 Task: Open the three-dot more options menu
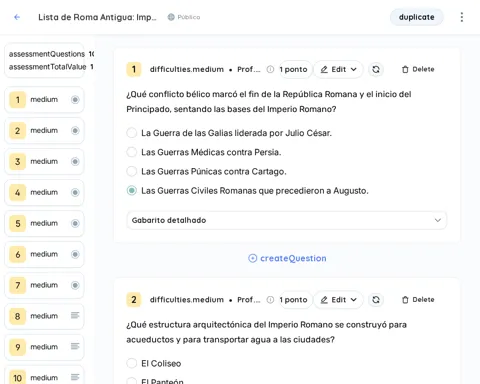(x=462, y=17)
